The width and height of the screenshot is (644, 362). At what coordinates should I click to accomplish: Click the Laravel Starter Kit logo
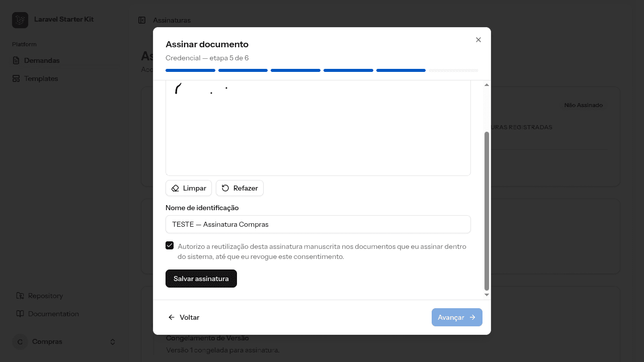[x=20, y=20]
